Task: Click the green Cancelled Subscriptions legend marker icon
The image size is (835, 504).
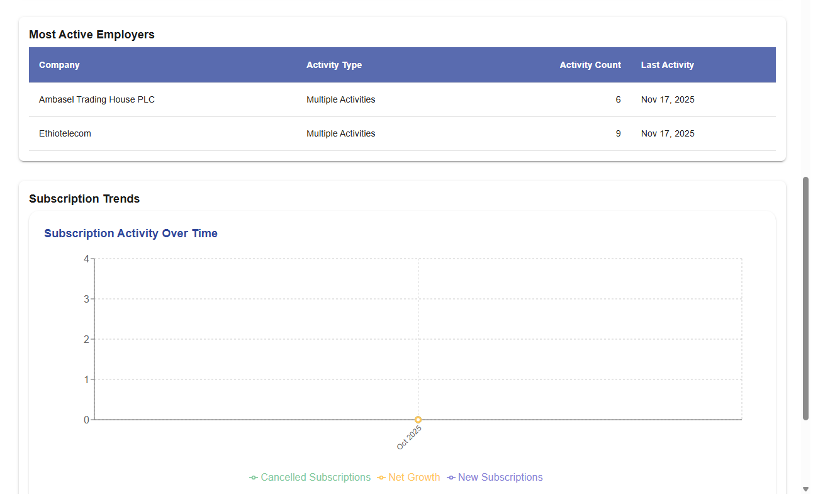Action: tap(254, 478)
